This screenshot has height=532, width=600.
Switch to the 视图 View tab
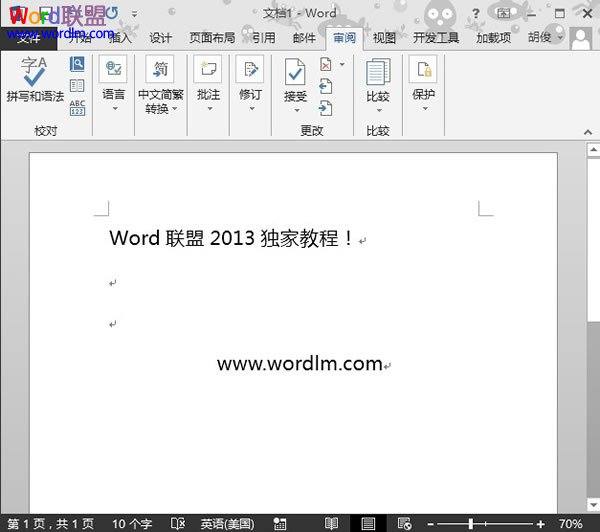[x=385, y=38]
